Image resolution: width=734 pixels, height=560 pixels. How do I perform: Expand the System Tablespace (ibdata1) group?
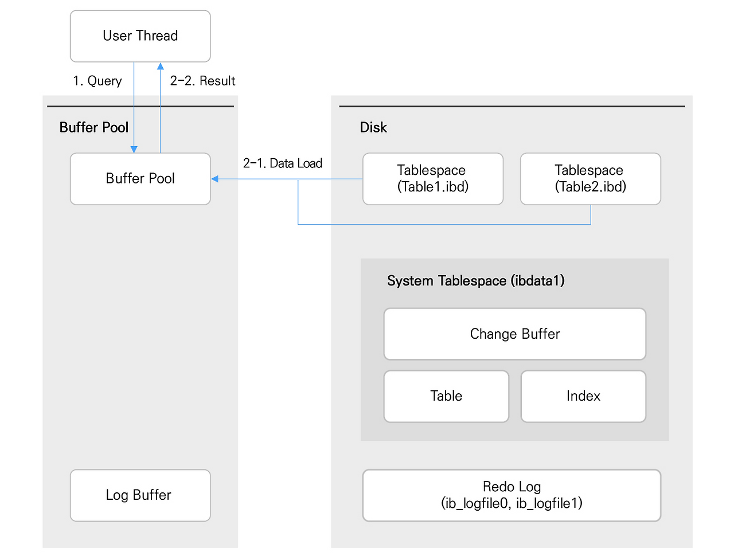point(475,281)
